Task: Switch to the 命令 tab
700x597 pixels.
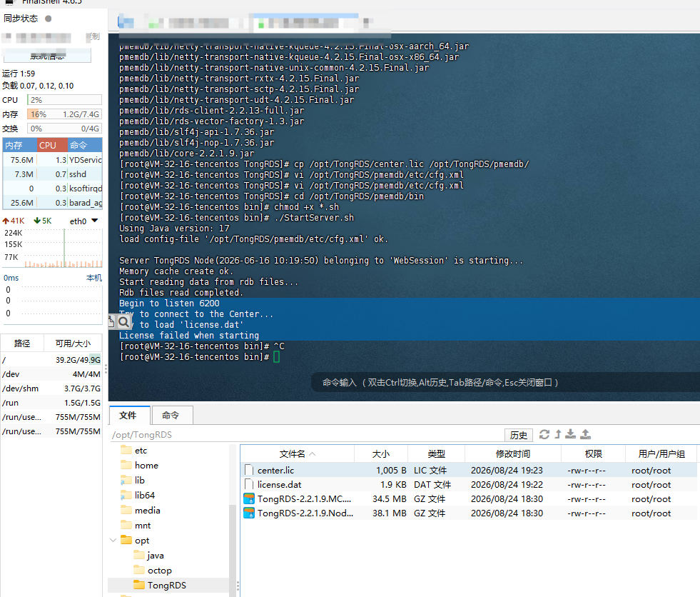Action: coord(171,415)
